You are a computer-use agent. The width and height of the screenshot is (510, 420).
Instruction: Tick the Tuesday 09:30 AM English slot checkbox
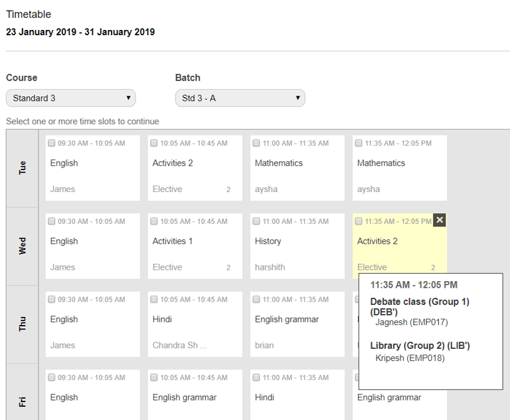[52, 144]
